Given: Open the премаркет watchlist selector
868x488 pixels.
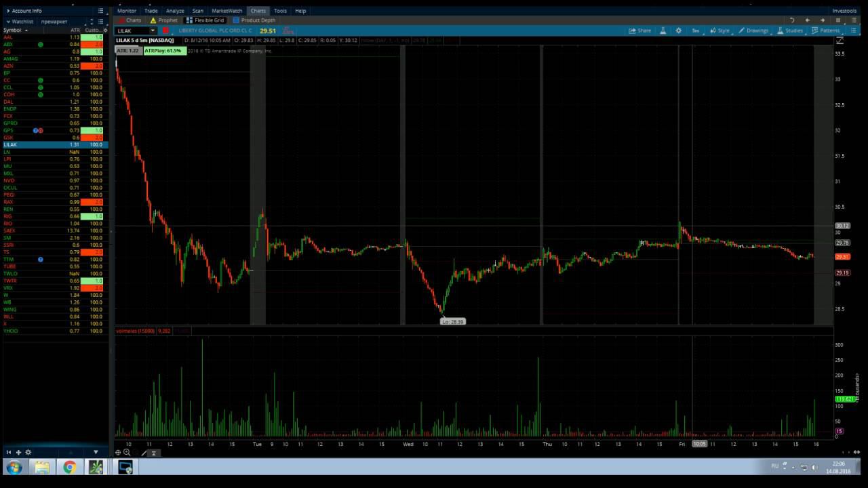Looking at the screenshot, I should (x=54, y=22).
